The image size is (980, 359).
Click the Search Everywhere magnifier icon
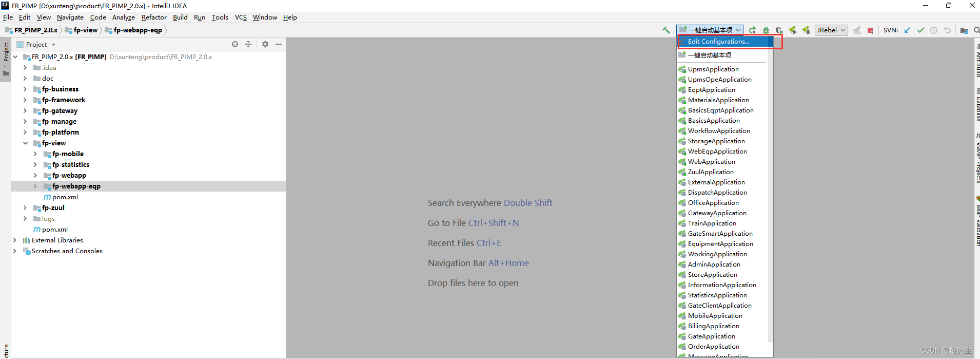pyautogui.click(x=976, y=30)
